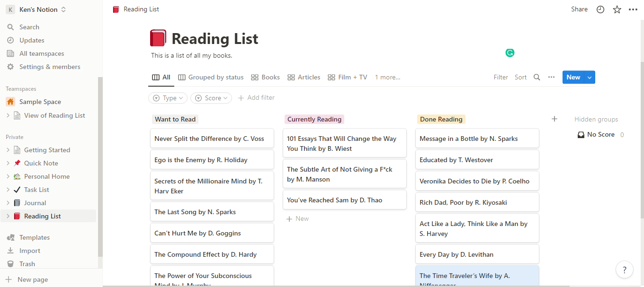Image resolution: width=644 pixels, height=287 pixels.
Task: Switch to the Books view tab
Action: 265,77
